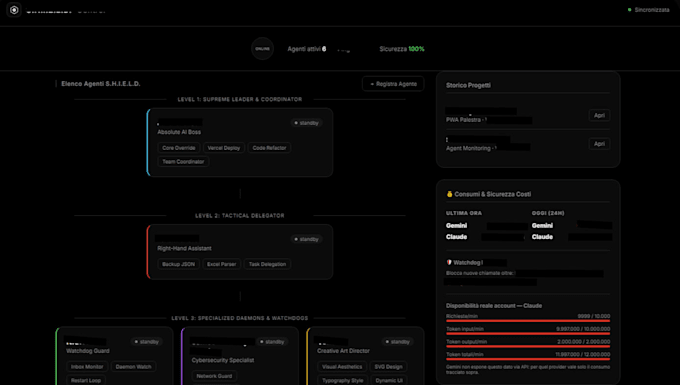Click standby badge on Creative Art Director card
680x385 pixels.
point(397,342)
